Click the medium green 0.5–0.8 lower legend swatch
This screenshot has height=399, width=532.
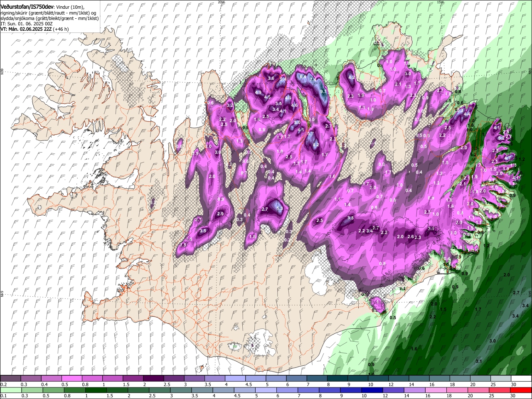54,390
